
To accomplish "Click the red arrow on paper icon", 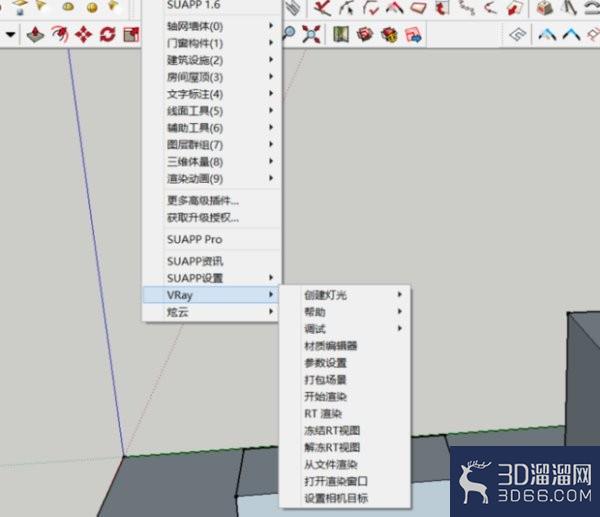I will point(514,8).
